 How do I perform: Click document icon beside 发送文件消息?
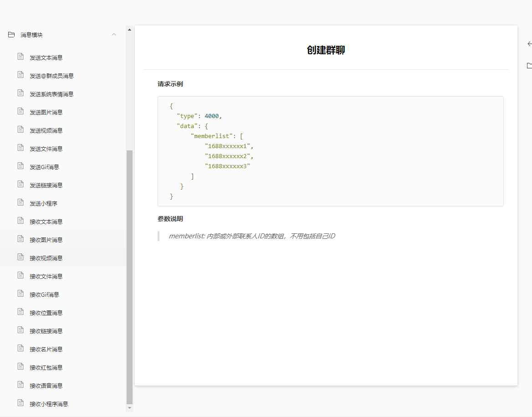20,148
